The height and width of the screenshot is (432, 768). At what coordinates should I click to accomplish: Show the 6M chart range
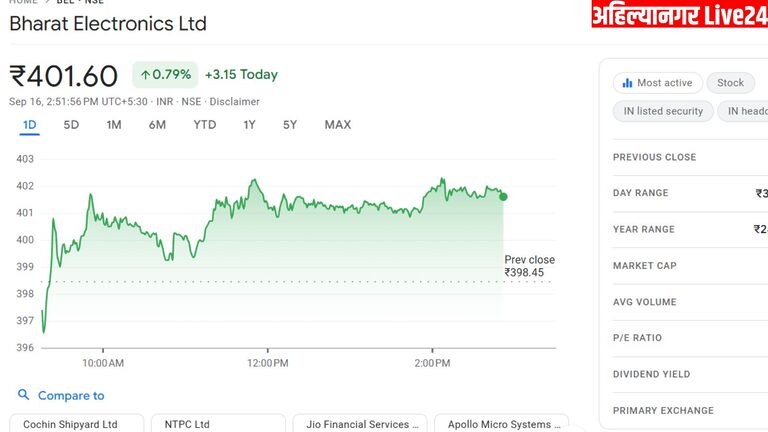[157, 125]
